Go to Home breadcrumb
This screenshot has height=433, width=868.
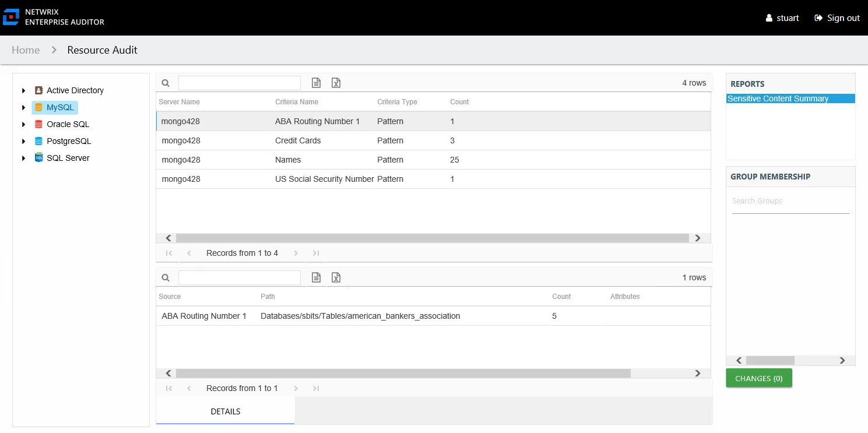(26, 50)
